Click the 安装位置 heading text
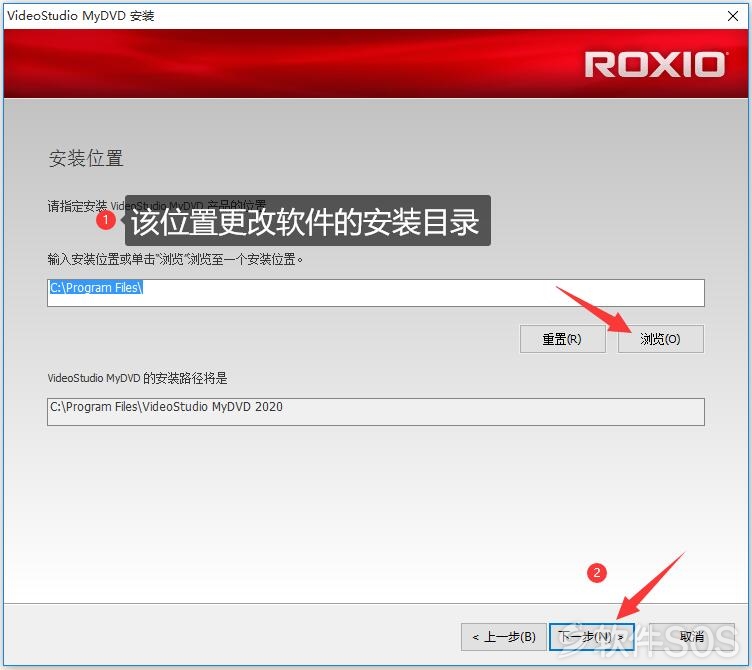The height and width of the screenshot is (670, 752). click(x=86, y=158)
